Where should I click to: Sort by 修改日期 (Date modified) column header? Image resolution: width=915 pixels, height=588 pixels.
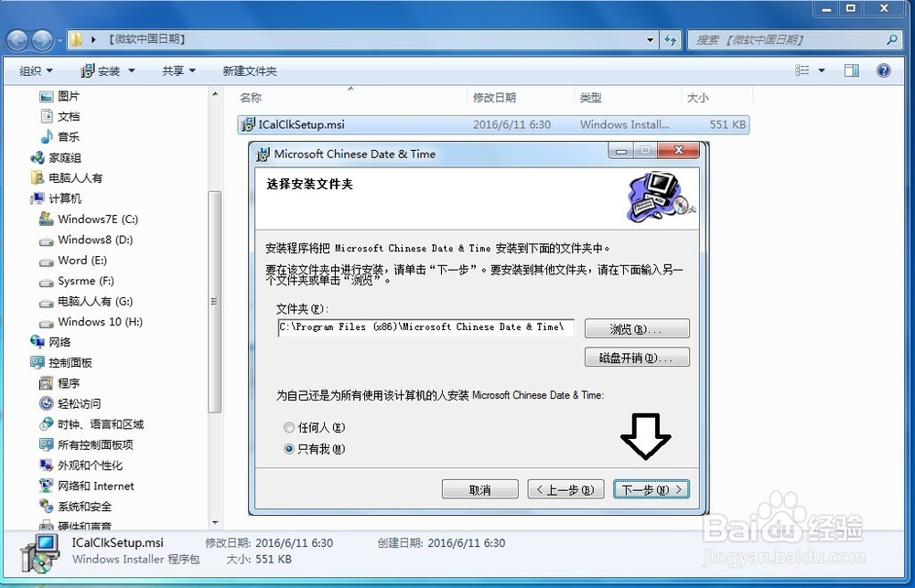pyautogui.click(x=522, y=98)
